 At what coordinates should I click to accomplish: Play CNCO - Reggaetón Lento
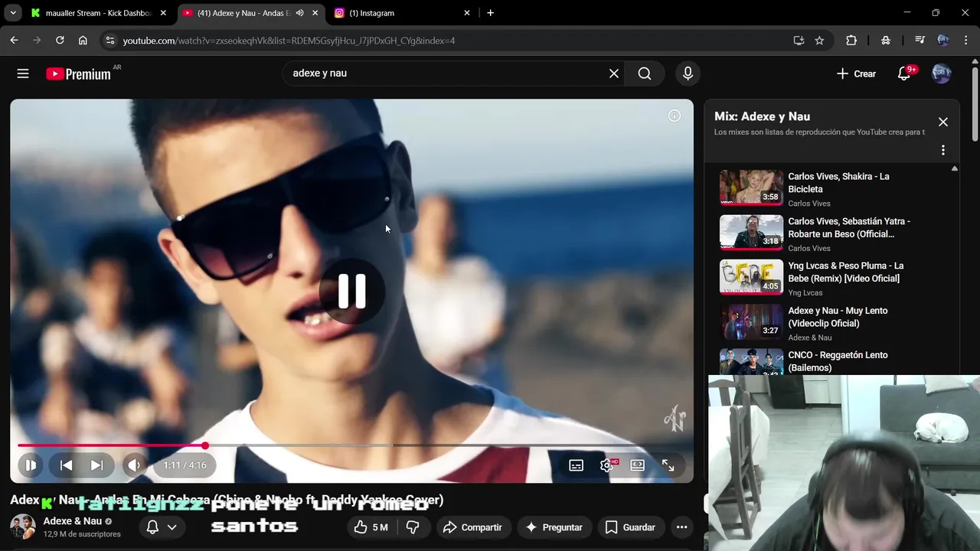(x=838, y=361)
